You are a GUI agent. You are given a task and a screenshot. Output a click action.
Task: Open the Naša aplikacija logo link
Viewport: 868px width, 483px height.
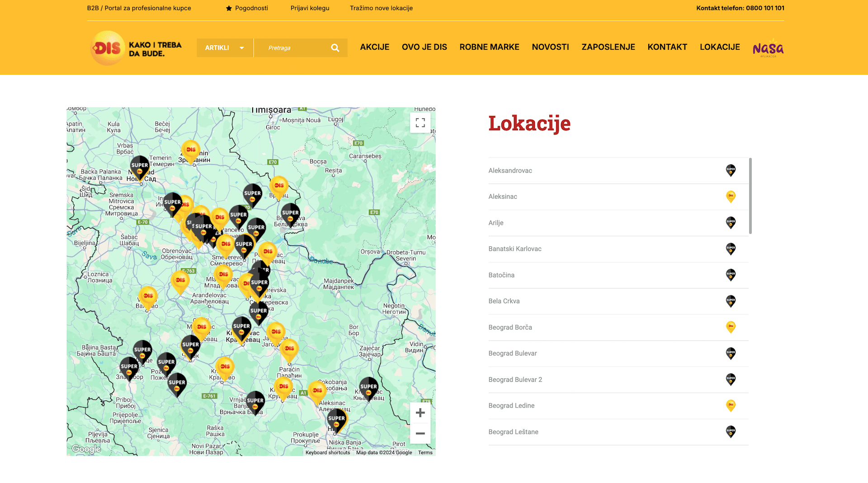pyautogui.click(x=768, y=48)
